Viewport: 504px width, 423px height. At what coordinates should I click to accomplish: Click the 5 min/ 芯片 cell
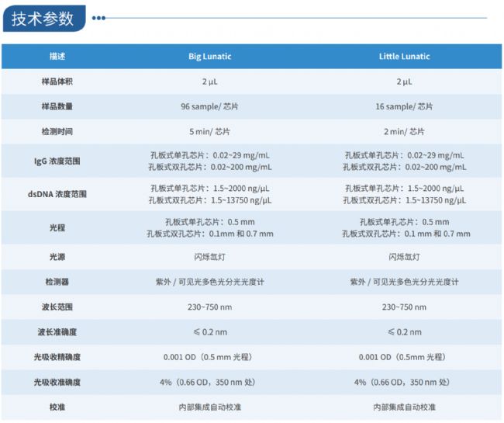point(209,132)
